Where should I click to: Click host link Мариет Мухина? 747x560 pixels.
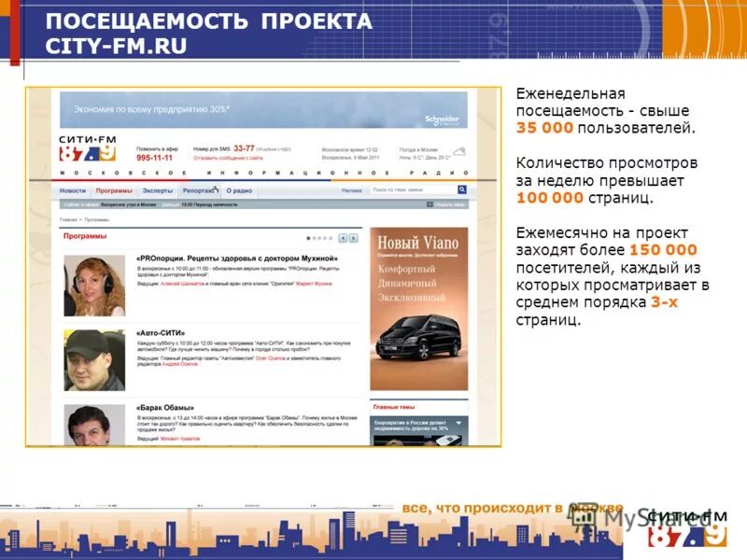click(x=314, y=284)
